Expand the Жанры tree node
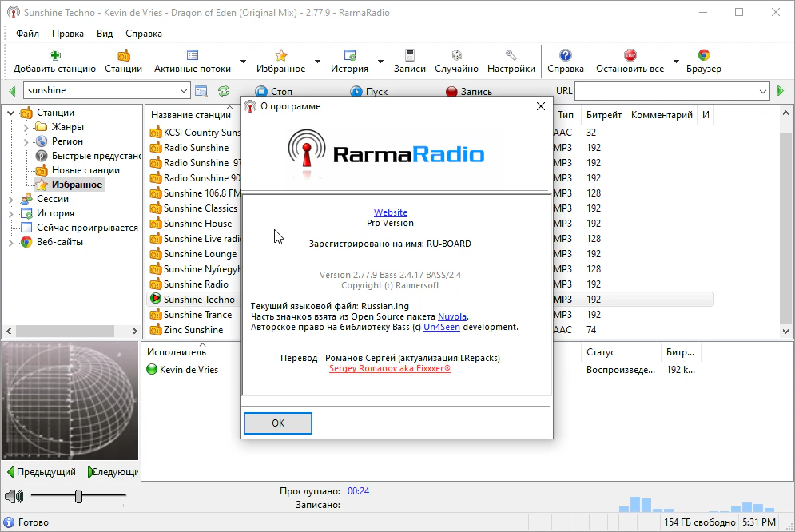This screenshot has width=795, height=532. (x=26, y=127)
